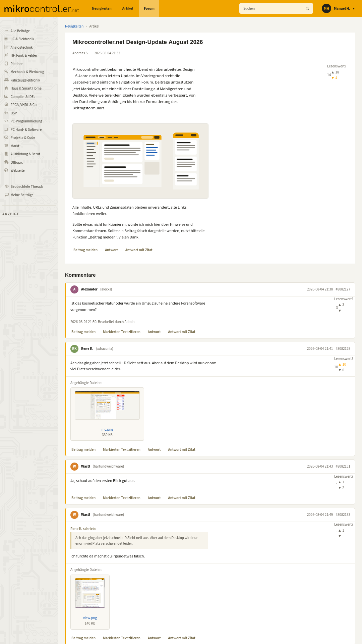Image resolution: width=362 pixels, height=644 pixels.
Task: Click Antwort mit Zitat in comment #8082131
Action: click(x=182, y=498)
